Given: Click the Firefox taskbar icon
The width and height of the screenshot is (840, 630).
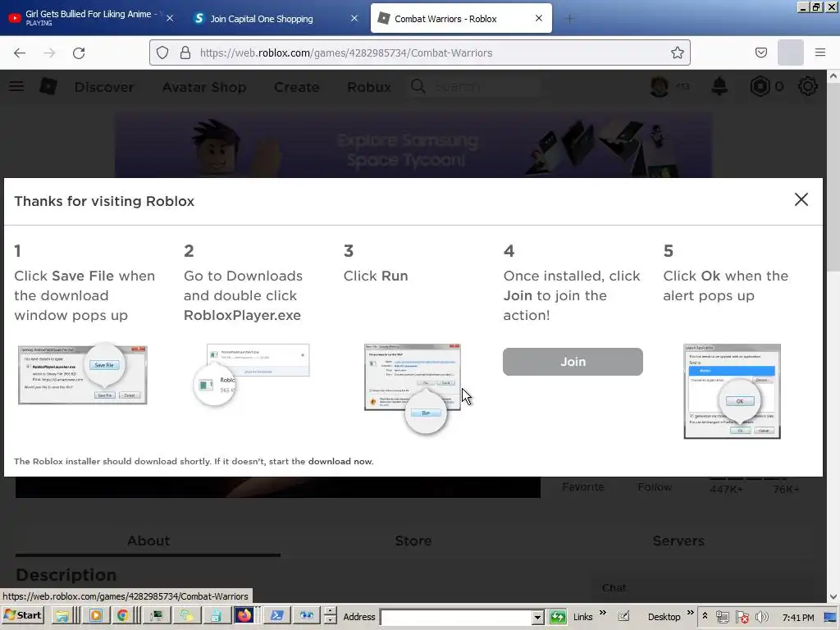Looking at the screenshot, I should tap(244, 615).
